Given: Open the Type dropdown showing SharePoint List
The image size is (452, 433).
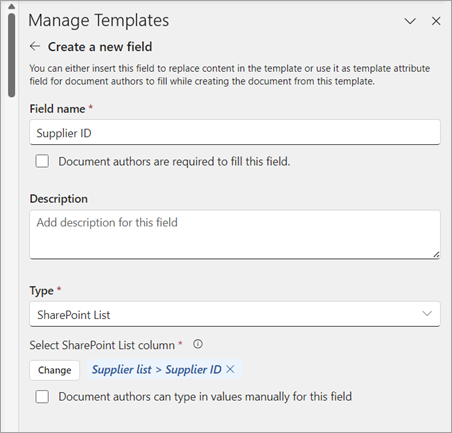Looking at the screenshot, I should click(x=235, y=314).
